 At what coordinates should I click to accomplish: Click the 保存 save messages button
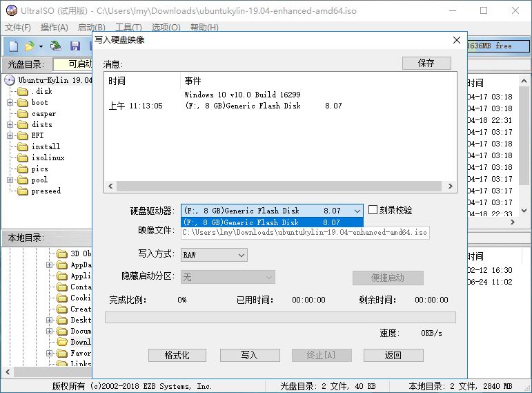426,63
